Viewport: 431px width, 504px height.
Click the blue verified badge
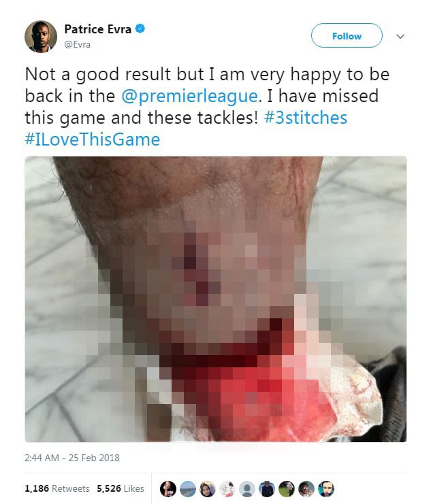tap(140, 29)
